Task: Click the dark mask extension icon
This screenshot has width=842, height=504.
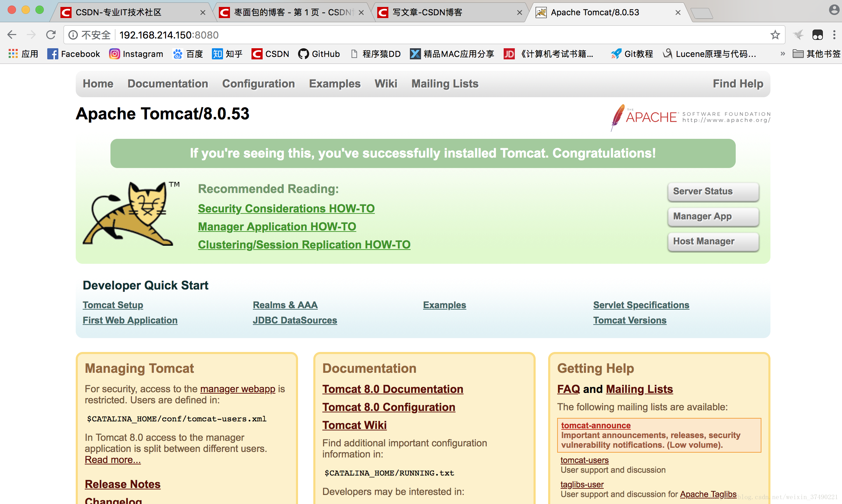Action: click(x=818, y=35)
